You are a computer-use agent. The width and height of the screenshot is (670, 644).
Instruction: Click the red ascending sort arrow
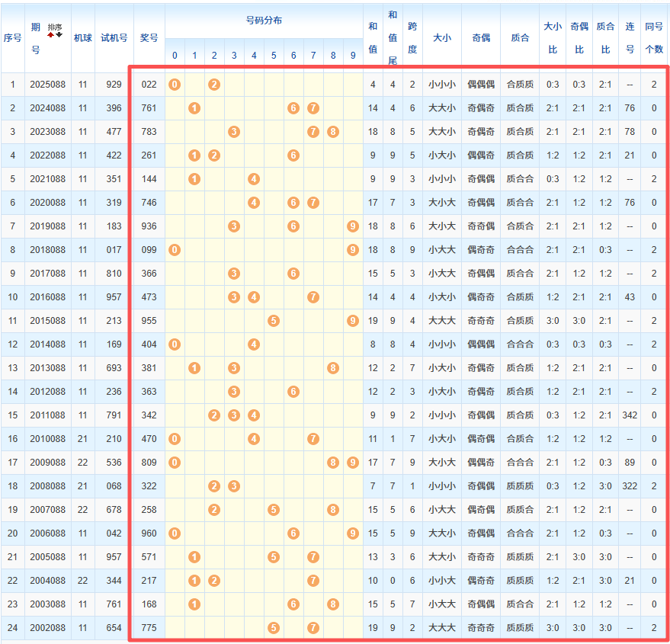point(51,35)
